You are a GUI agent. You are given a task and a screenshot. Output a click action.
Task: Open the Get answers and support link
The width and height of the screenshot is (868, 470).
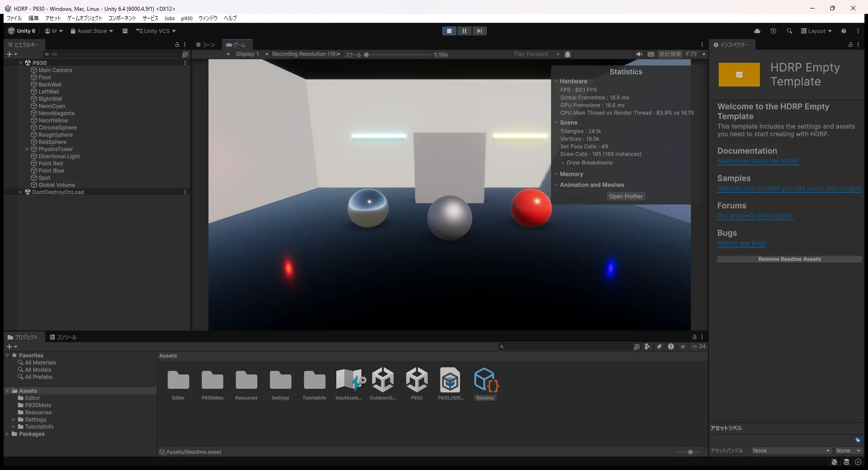click(x=755, y=216)
